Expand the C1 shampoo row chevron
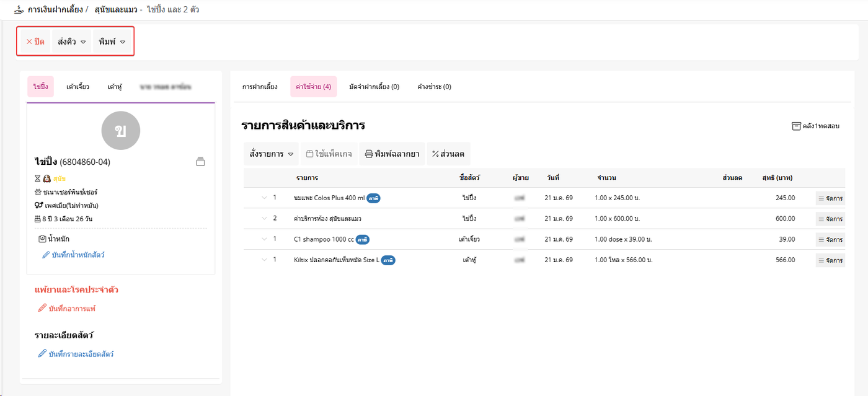Image resolution: width=868 pixels, height=396 pixels. coord(264,239)
